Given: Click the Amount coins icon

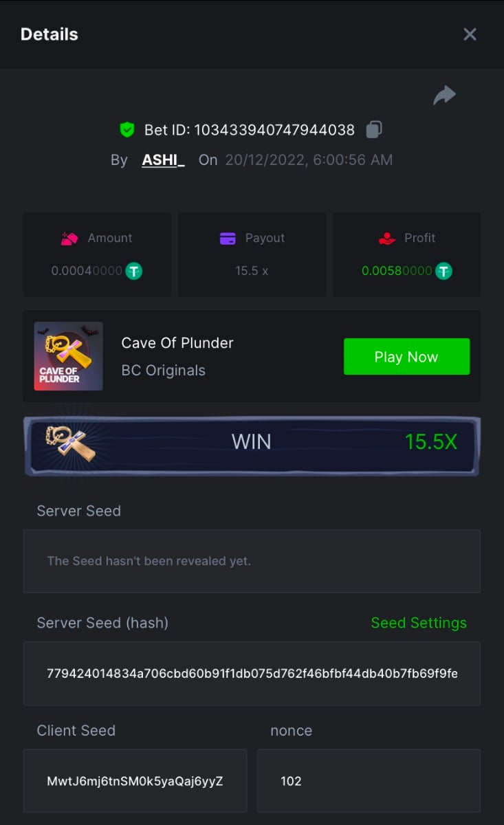Looking at the screenshot, I should click(70, 239).
